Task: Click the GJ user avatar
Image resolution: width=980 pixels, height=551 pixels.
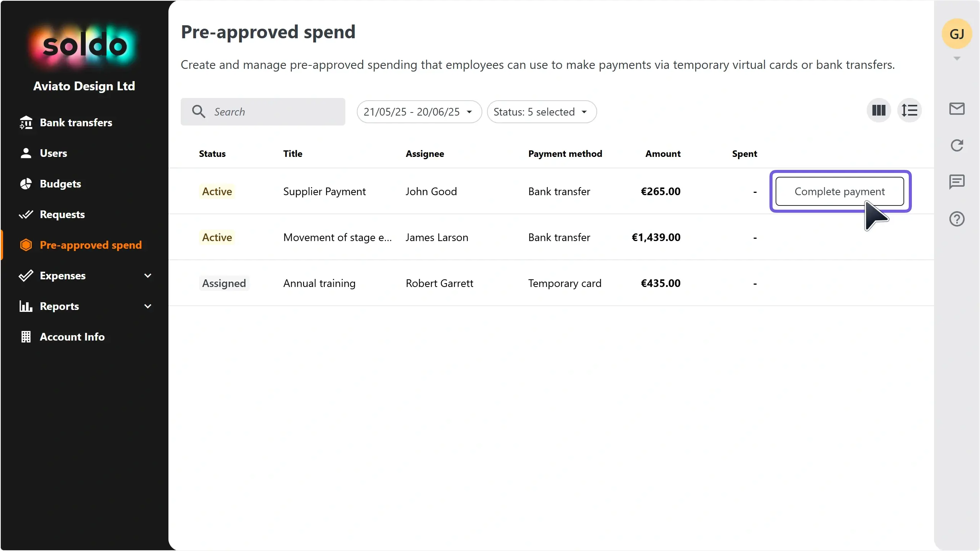Action: pos(957,34)
